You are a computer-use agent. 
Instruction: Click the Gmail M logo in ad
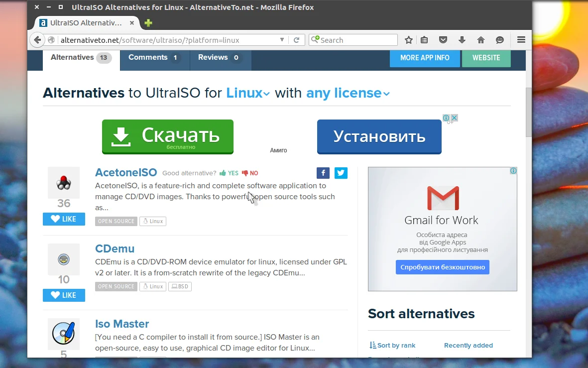point(443,198)
